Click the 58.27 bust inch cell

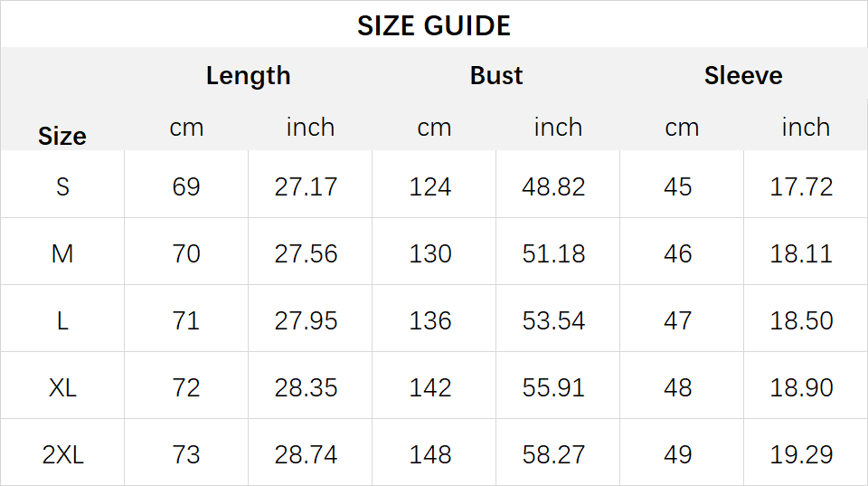pos(553,454)
